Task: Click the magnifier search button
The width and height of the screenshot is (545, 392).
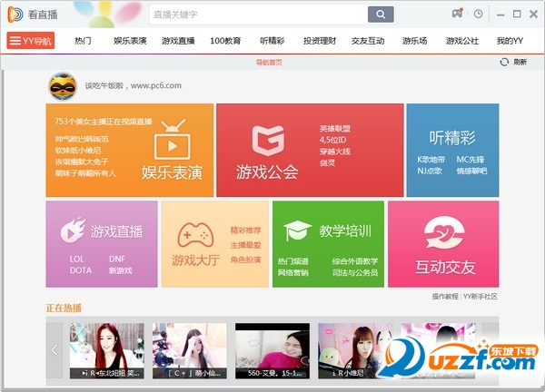Action: coord(381,15)
